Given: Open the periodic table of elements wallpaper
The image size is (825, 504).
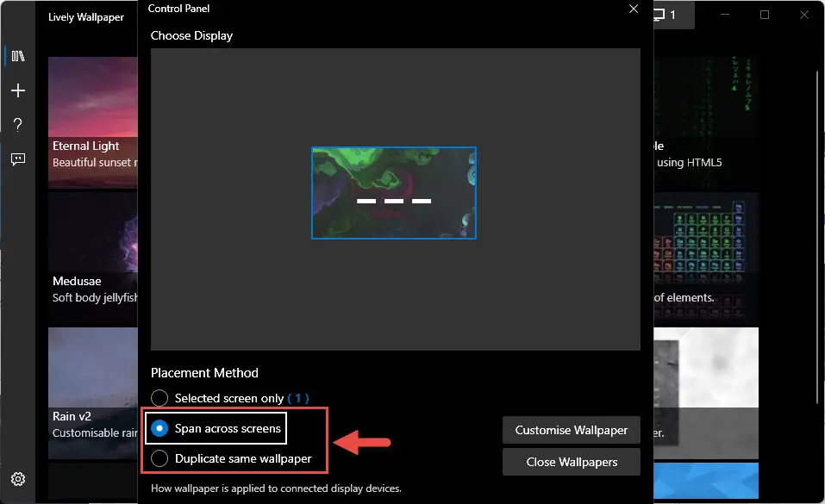Looking at the screenshot, I should coord(705,258).
